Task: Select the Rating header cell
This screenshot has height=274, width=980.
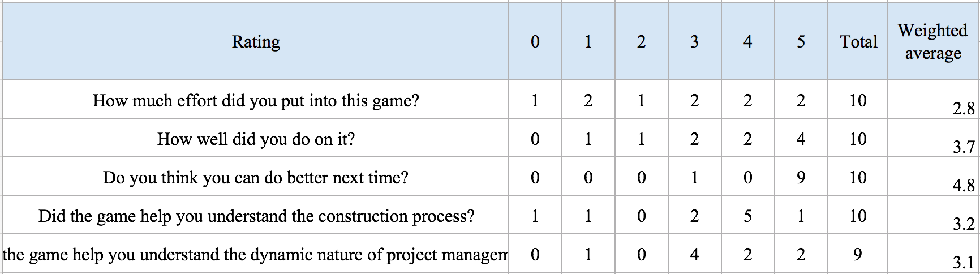Action: pos(256,41)
